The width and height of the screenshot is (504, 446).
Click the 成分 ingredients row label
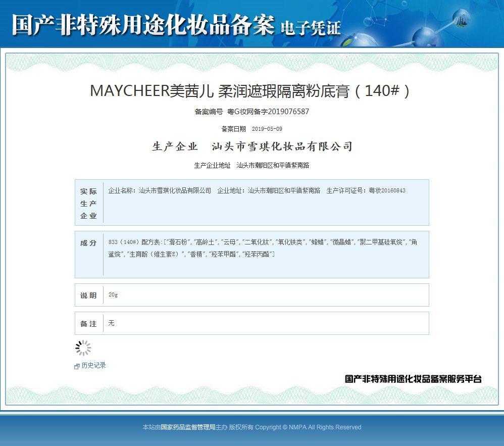click(x=88, y=243)
